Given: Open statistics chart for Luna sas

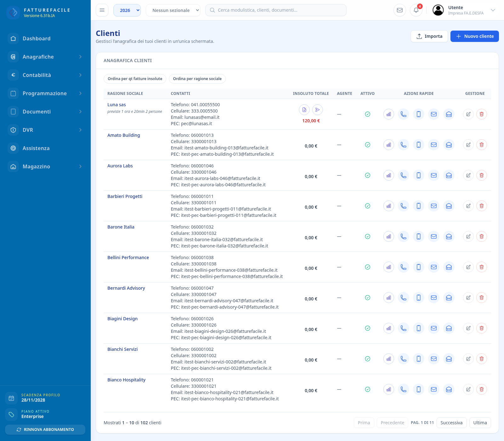Looking at the screenshot, I should pos(389,114).
